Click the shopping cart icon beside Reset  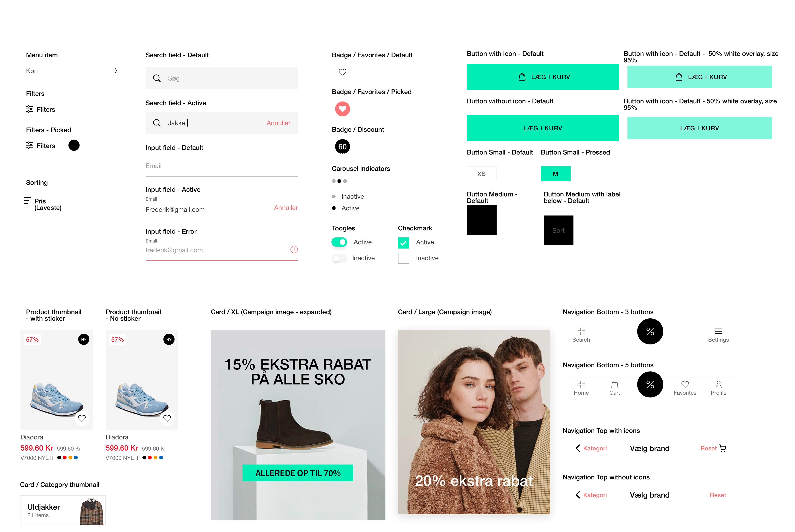[x=723, y=448]
